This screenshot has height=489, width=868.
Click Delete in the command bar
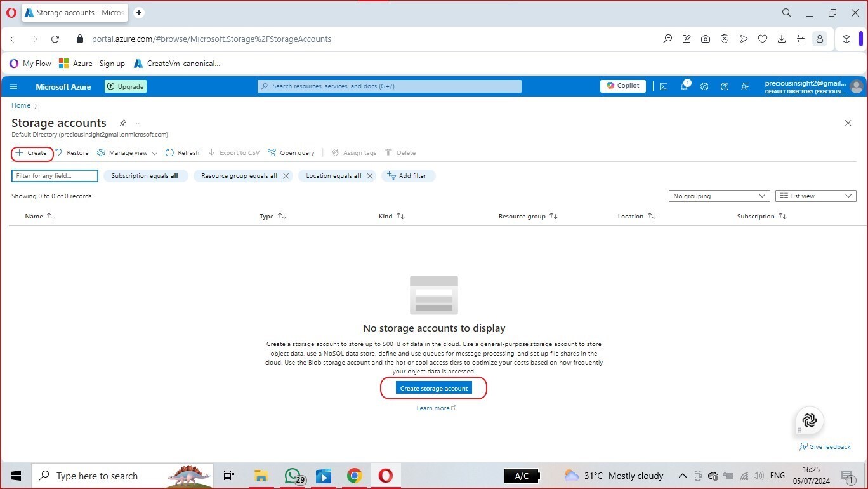[400, 153]
